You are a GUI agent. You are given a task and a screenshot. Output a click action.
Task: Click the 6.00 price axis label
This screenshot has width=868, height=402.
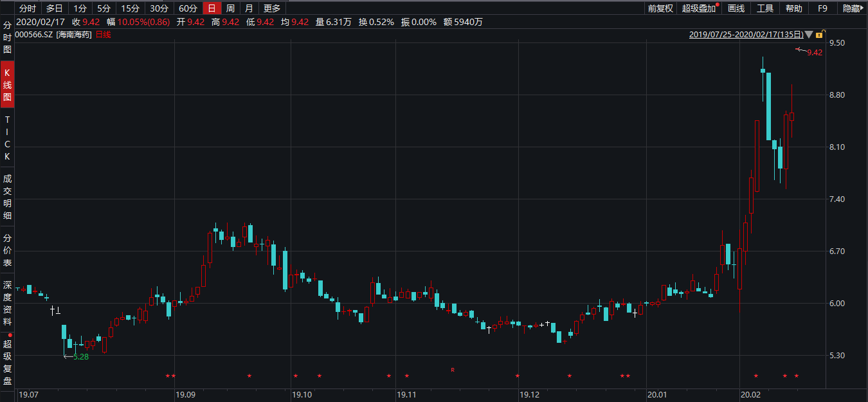(838, 304)
